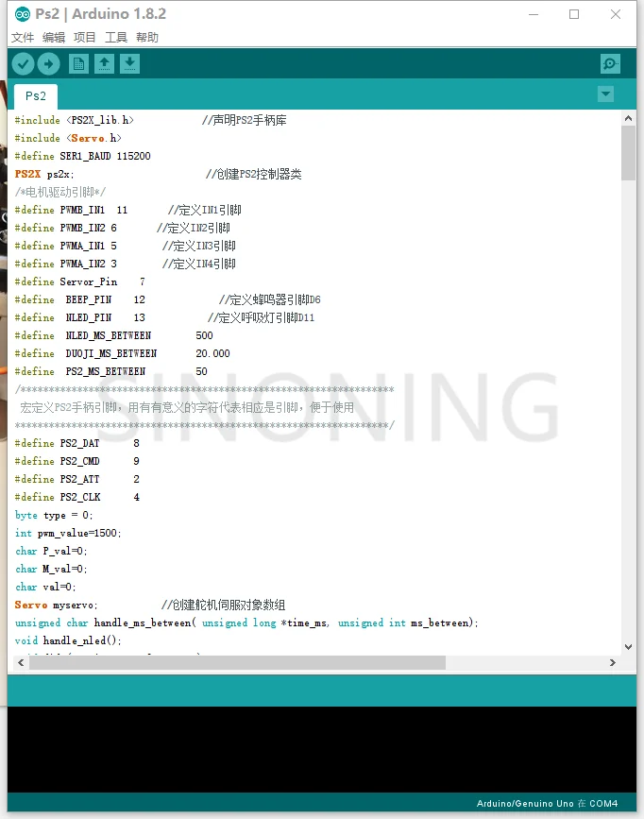Viewport: 644px width, 819px height.
Task: Click the '#define PWMA_IN2 3' line
Action: tap(66, 264)
